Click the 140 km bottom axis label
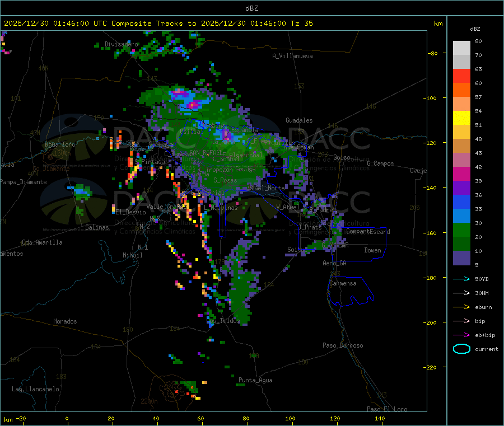Viewport: 504px width, 426px height. pyautogui.click(x=380, y=418)
